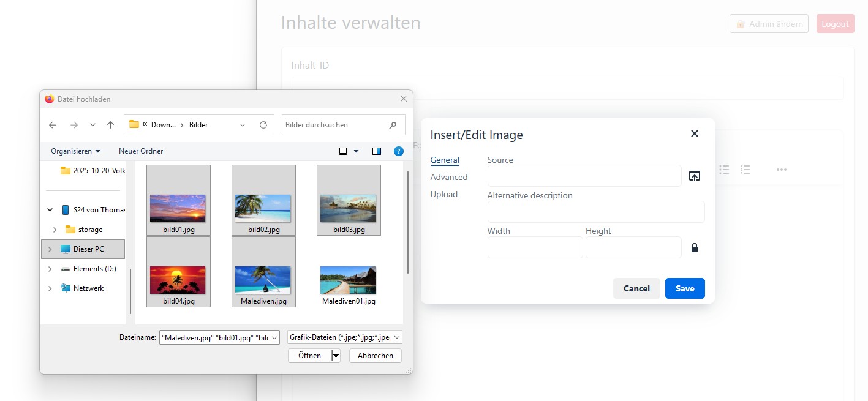Click the back arrow in file dialog
868x401 pixels.
pyautogui.click(x=53, y=125)
